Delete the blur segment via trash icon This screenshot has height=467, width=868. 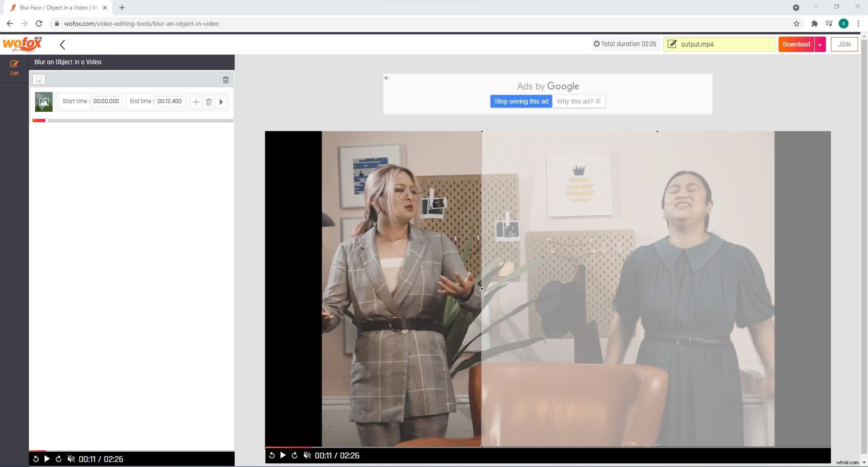(x=209, y=102)
